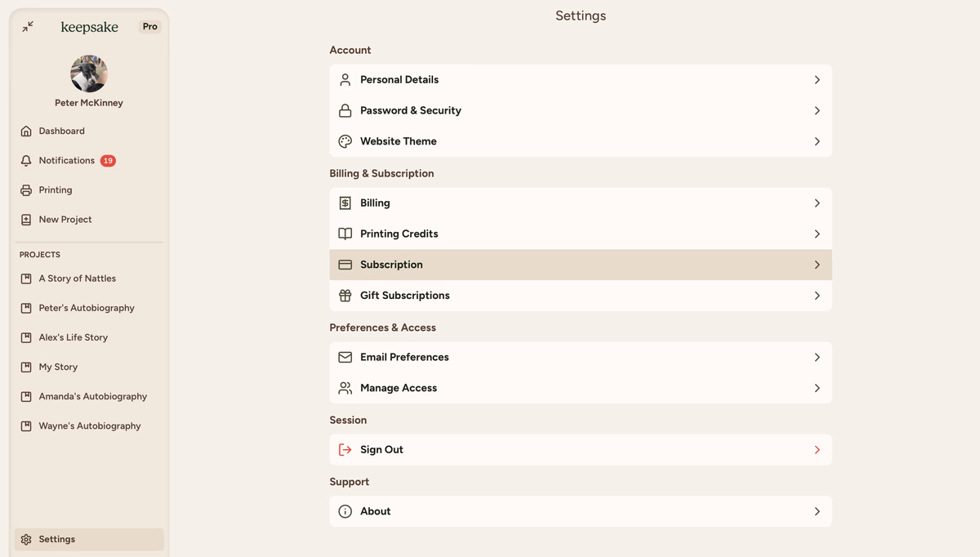Click the Password & Security lock icon
This screenshot has height=557, width=980.
point(345,111)
